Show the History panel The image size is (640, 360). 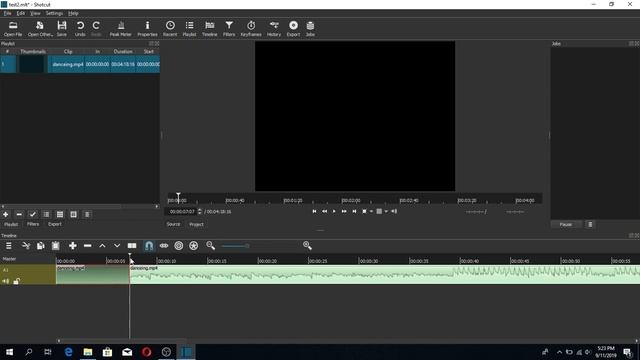[274, 29]
